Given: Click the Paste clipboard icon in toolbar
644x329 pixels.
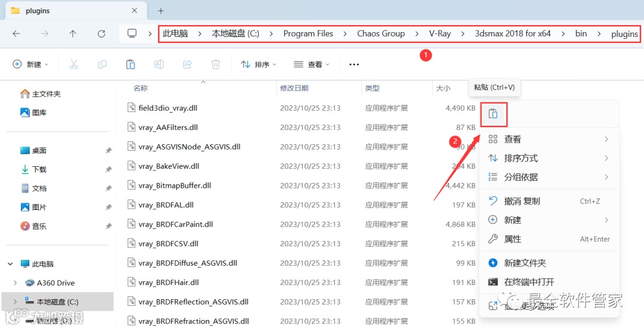Looking at the screenshot, I should tap(130, 64).
